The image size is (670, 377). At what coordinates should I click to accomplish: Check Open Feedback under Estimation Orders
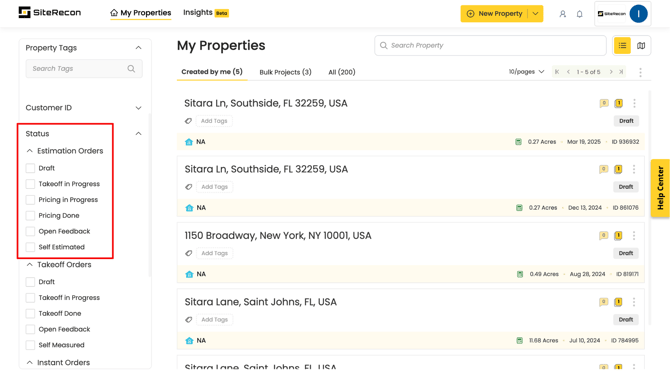[30, 231]
